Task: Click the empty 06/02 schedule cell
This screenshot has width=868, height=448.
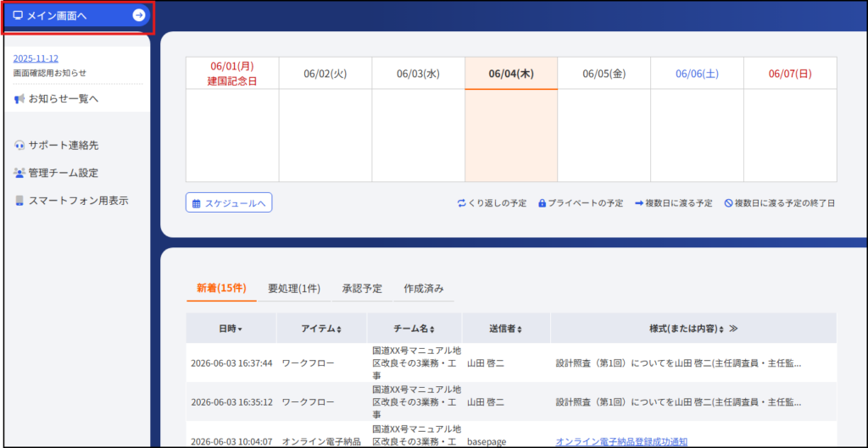Action: click(x=325, y=135)
